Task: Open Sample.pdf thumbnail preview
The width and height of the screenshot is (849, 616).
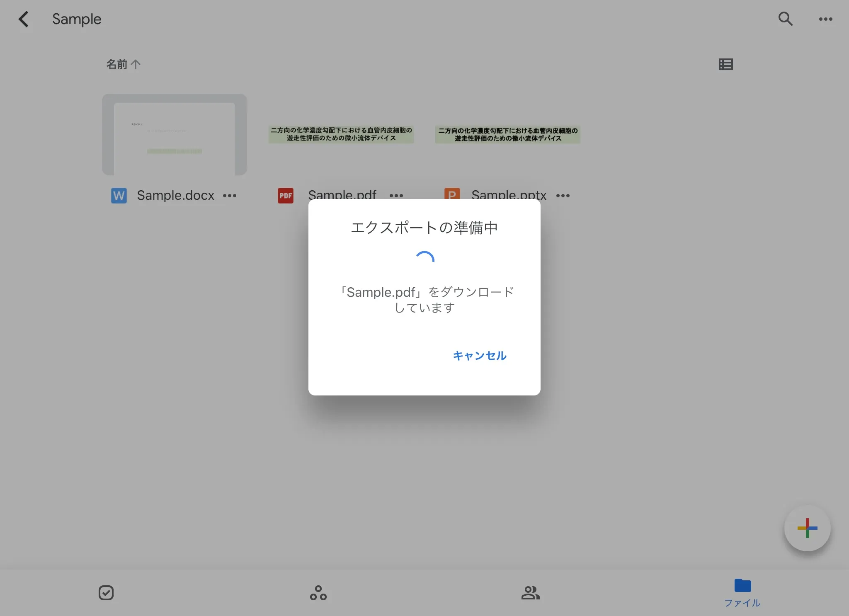Action: coord(341,134)
